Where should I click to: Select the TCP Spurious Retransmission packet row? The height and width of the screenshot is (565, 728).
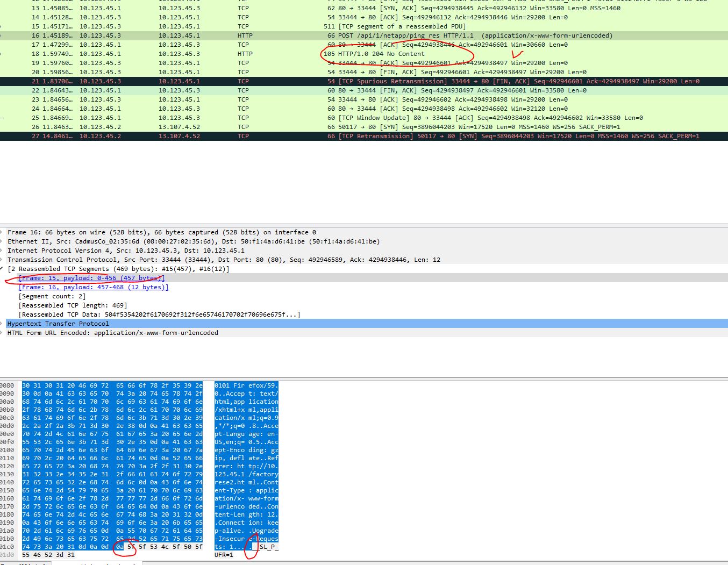215,81
